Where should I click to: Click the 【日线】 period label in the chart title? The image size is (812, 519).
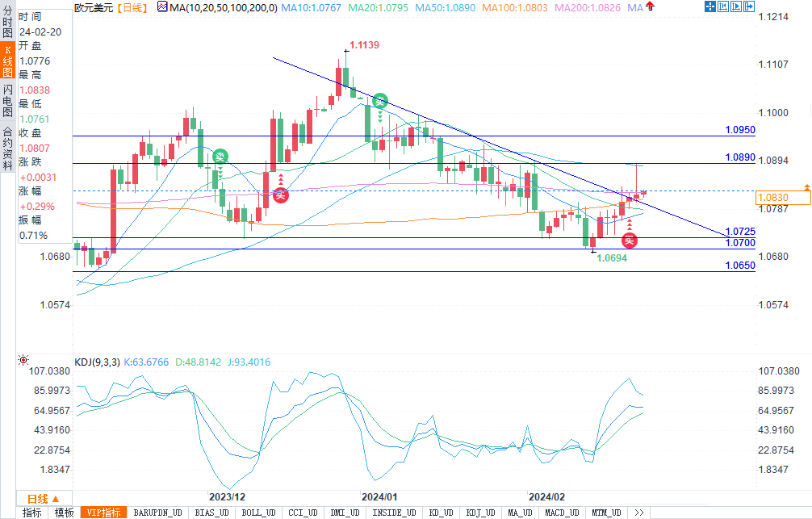pos(132,7)
